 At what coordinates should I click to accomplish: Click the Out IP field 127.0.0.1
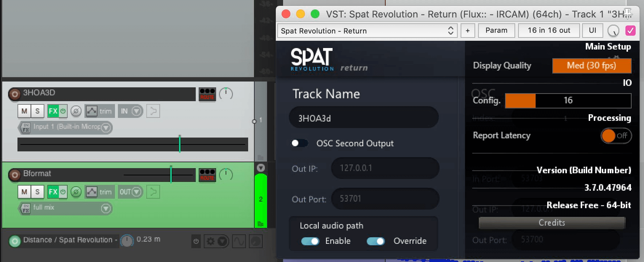pyautogui.click(x=385, y=168)
